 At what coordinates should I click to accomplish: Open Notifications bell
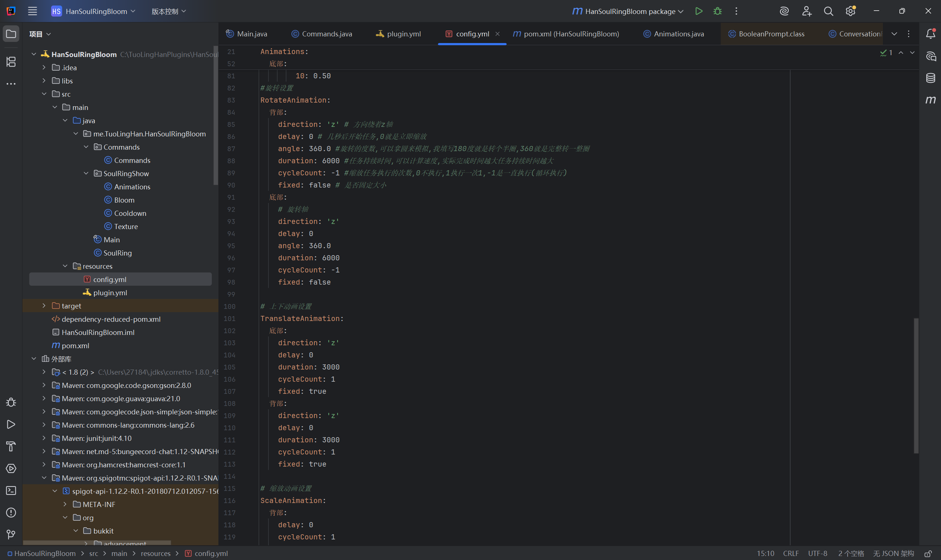point(930,34)
